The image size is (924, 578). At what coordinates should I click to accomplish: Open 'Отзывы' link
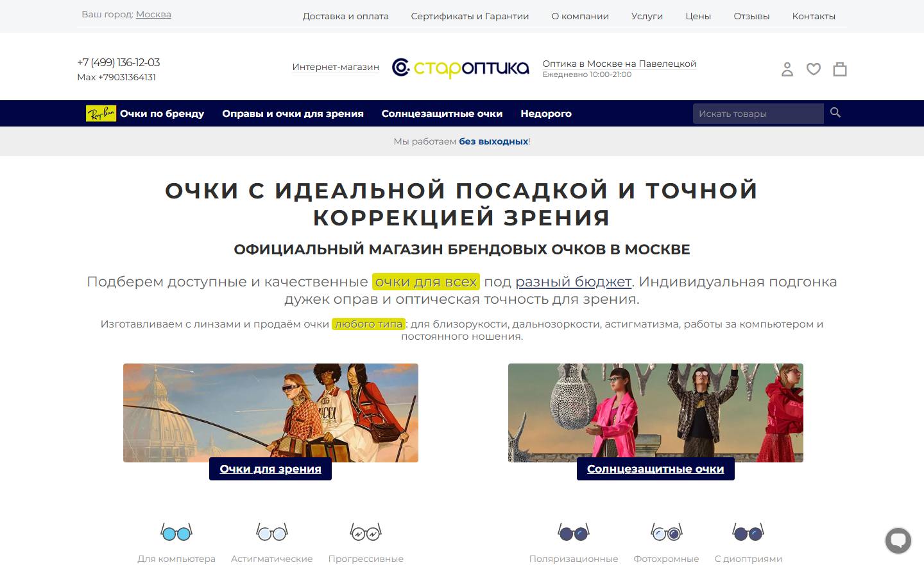751,16
